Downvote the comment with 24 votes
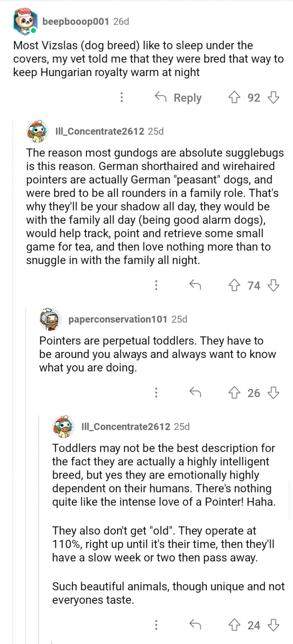293x644 pixels. click(x=273, y=625)
